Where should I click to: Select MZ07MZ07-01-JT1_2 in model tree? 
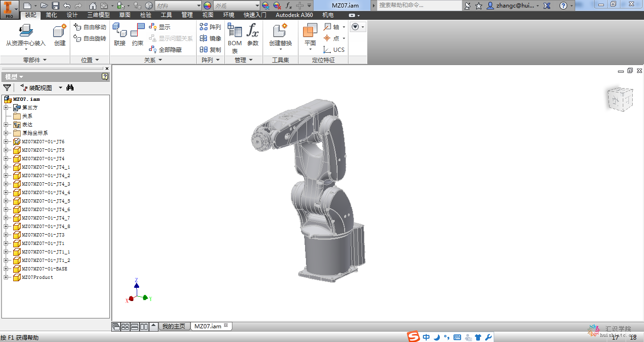click(x=46, y=260)
